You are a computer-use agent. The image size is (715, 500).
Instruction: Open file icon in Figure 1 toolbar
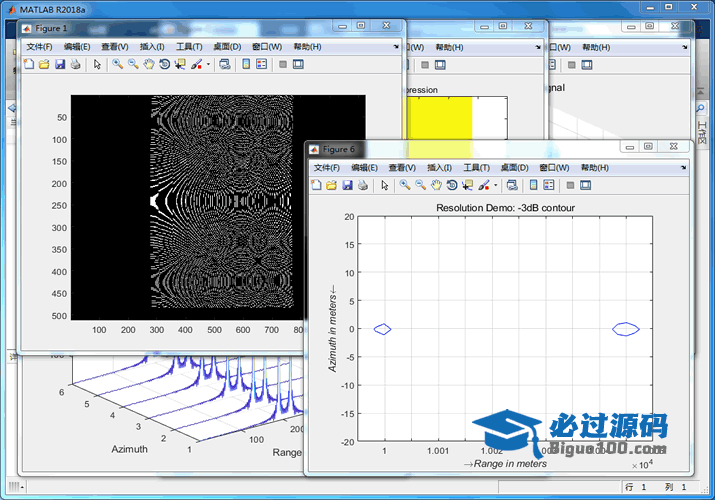44,64
